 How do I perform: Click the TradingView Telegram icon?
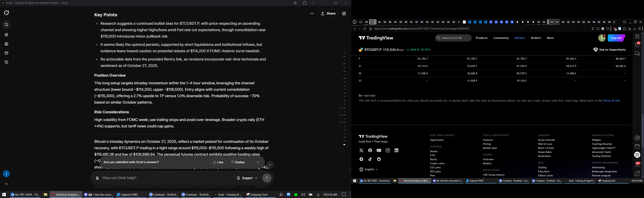(x=361, y=159)
